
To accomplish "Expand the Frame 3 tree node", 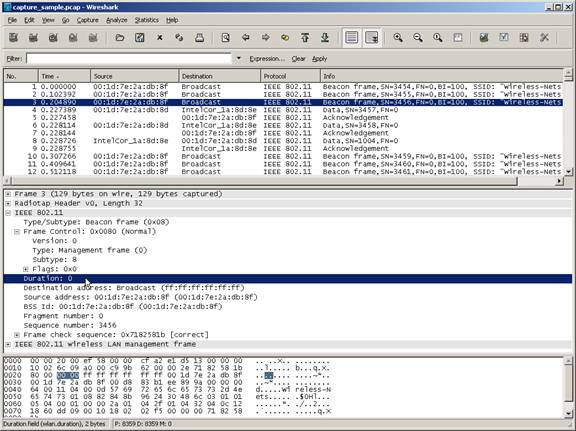I will tap(8, 194).
